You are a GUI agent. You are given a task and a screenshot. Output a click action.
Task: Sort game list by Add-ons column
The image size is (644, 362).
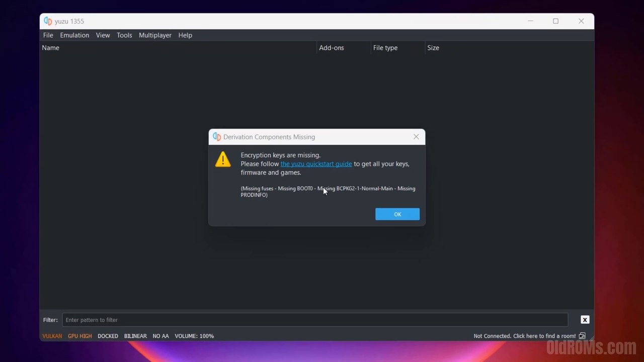[x=344, y=48]
